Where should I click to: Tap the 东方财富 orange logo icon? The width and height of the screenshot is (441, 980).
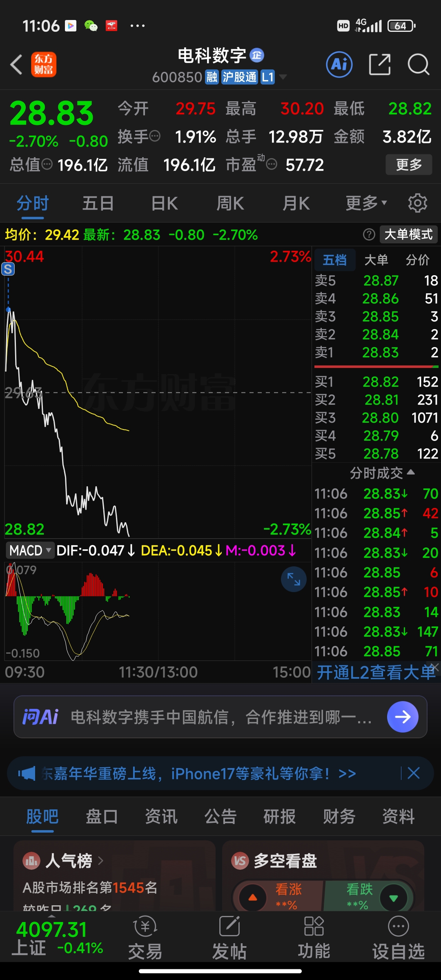pos(44,65)
